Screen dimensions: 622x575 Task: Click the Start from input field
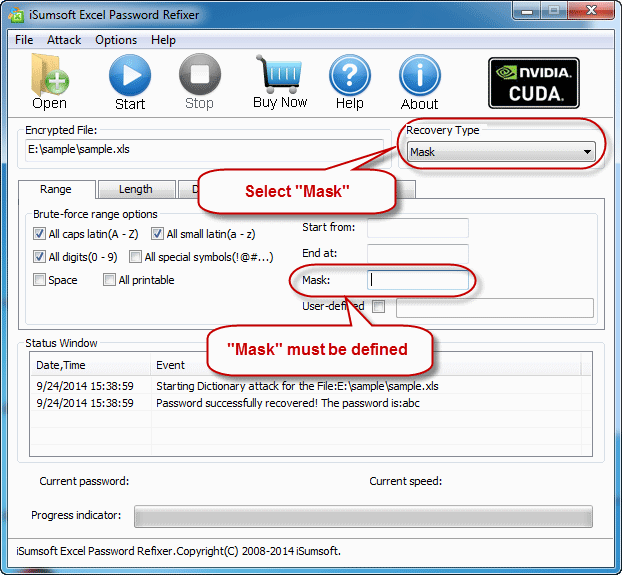coord(418,228)
